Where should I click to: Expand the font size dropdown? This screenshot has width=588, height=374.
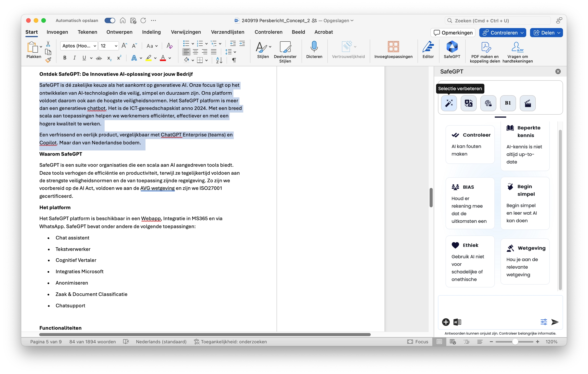(x=116, y=46)
